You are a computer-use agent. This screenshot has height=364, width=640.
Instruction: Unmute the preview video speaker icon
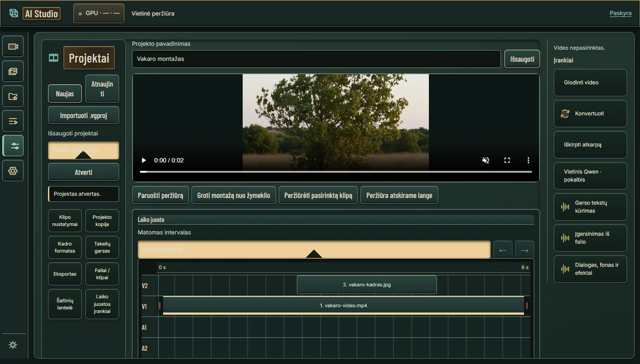coord(486,160)
